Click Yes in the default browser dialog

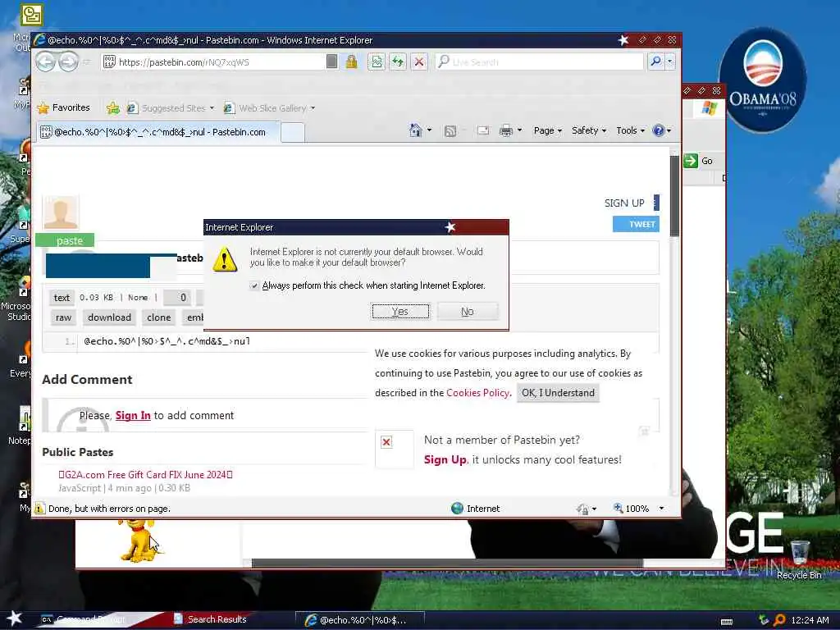[400, 311]
